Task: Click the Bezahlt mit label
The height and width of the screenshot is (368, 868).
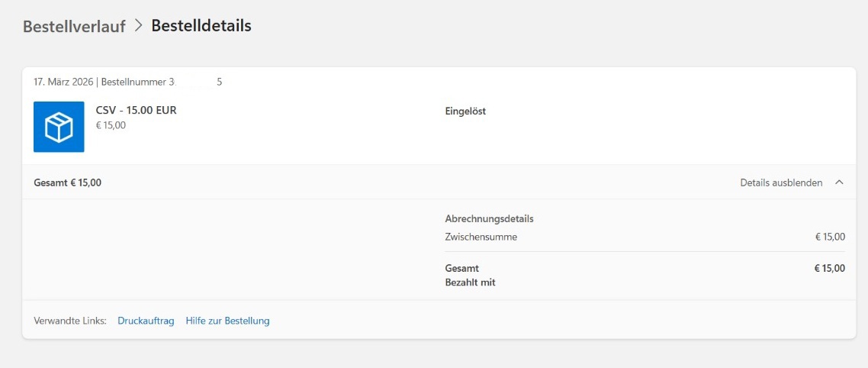Action: (470, 282)
